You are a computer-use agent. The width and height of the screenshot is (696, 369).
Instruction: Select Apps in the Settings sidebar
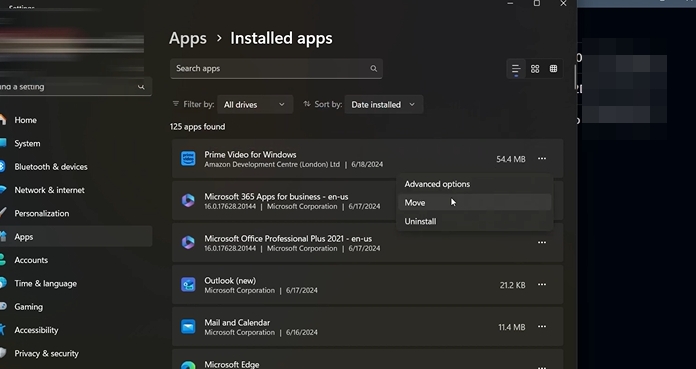[x=75, y=237]
